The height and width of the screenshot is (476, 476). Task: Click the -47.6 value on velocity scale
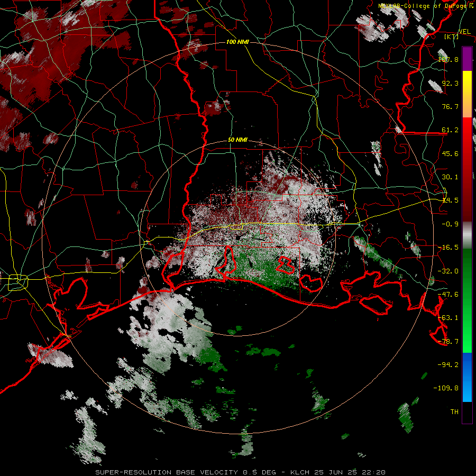[x=448, y=295]
